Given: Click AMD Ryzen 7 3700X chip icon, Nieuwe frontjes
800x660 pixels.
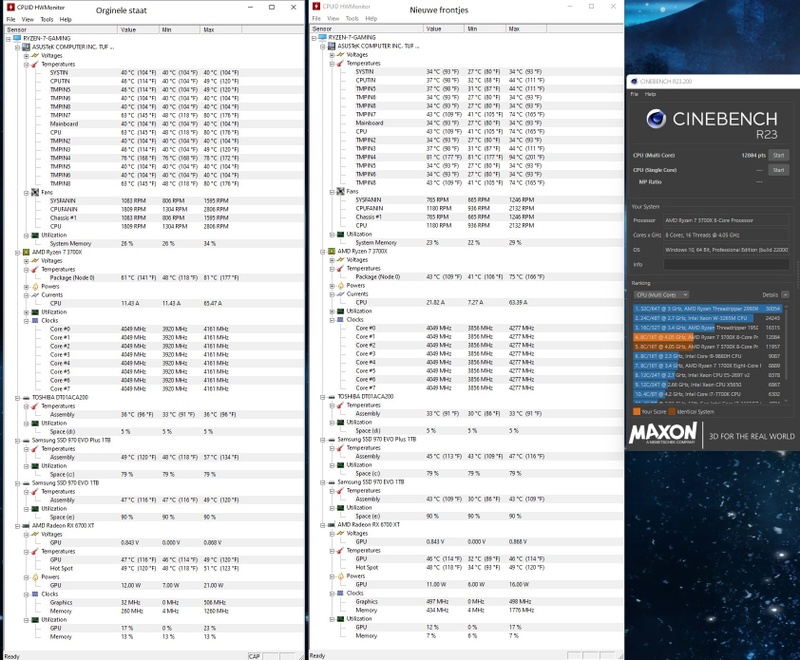Looking at the screenshot, I should [332, 251].
